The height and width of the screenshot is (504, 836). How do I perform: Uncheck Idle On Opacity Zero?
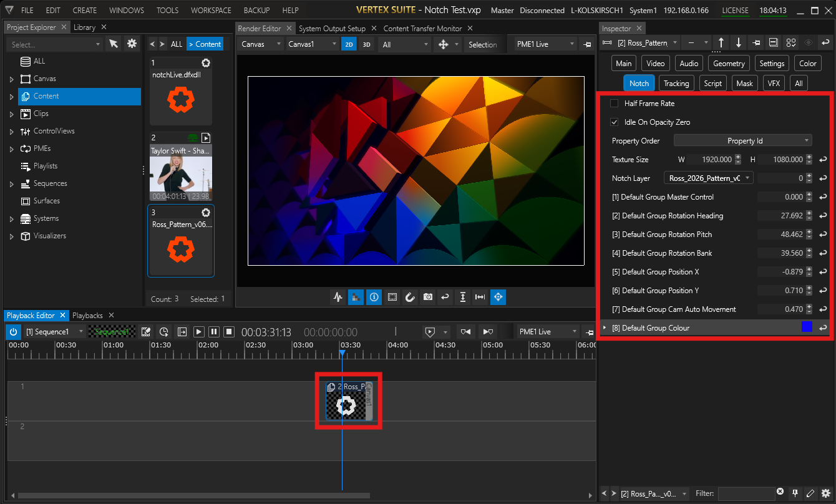point(615,122)
